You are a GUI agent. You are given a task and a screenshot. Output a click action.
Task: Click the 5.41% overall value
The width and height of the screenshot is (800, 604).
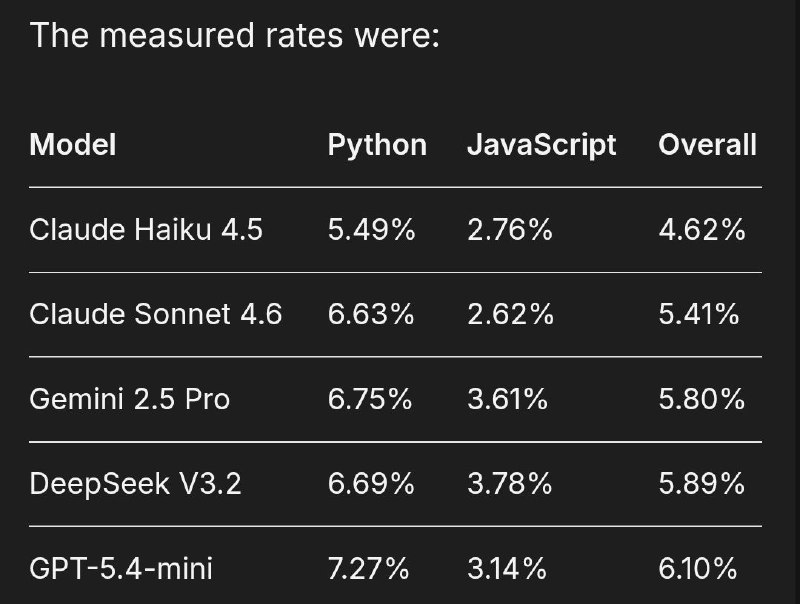[x=698, y=314]
